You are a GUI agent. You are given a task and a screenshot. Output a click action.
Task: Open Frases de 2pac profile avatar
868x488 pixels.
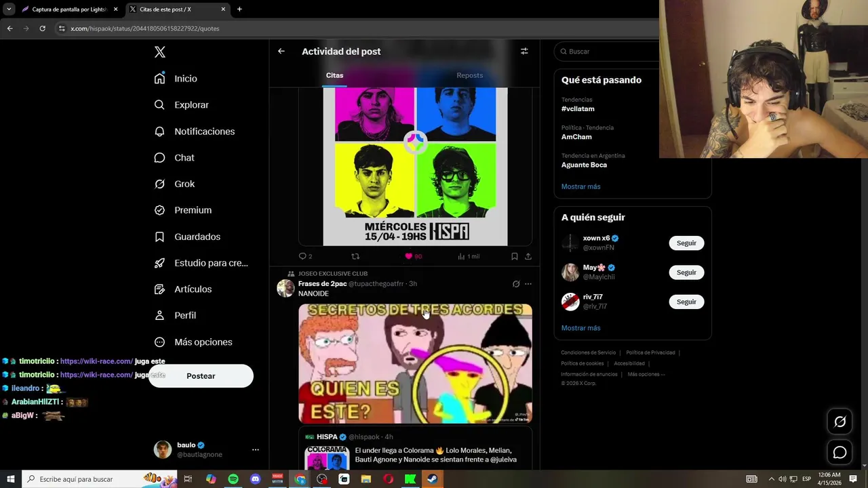pos(285,289)
